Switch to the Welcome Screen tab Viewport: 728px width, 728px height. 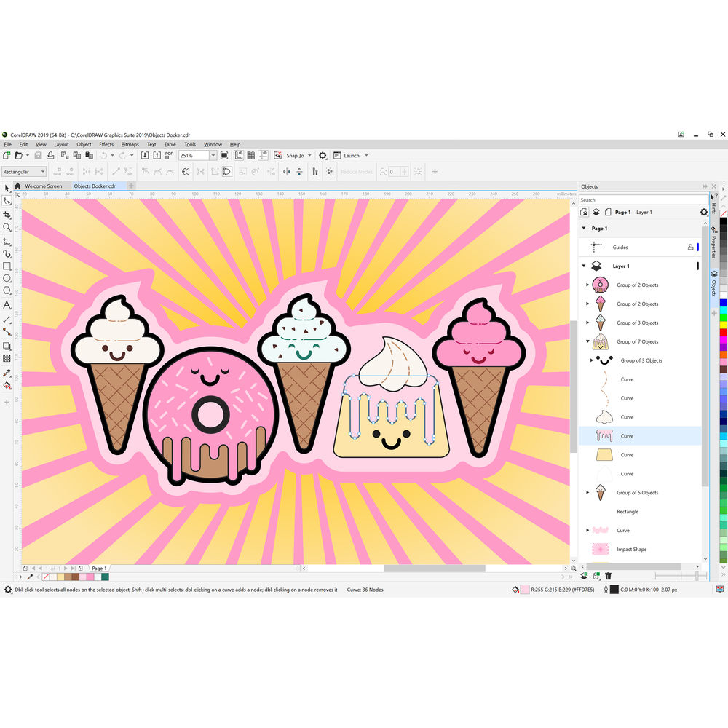coord(43,186)
